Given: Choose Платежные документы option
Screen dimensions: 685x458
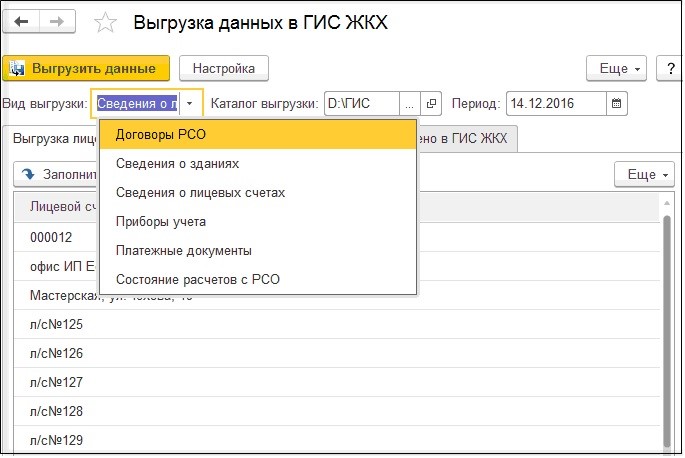Looking at the screenshot, I should tap(183, 250).
